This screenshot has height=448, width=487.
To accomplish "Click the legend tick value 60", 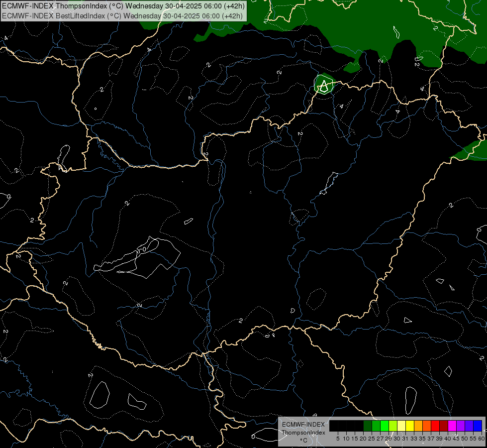I will pos(482,439).
